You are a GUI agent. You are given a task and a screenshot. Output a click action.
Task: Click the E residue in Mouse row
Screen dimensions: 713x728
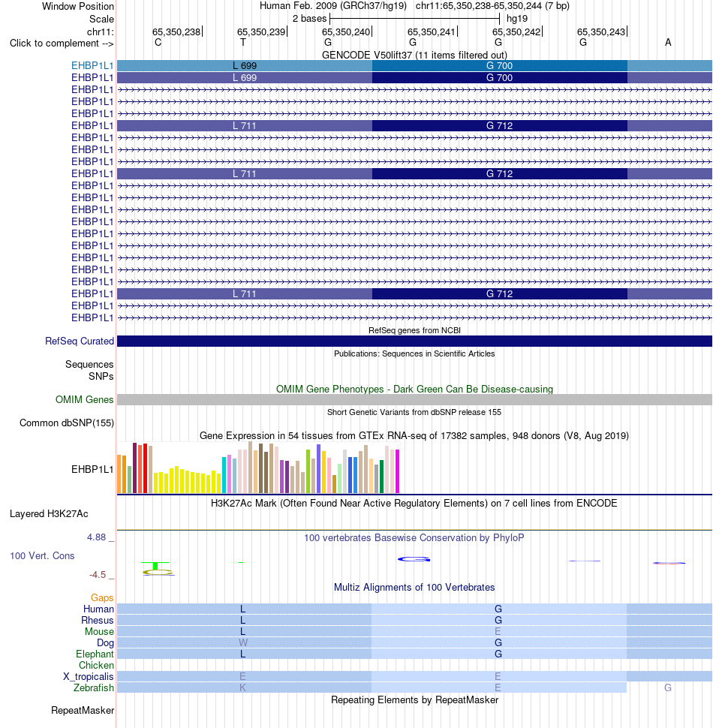coord(498,631)
